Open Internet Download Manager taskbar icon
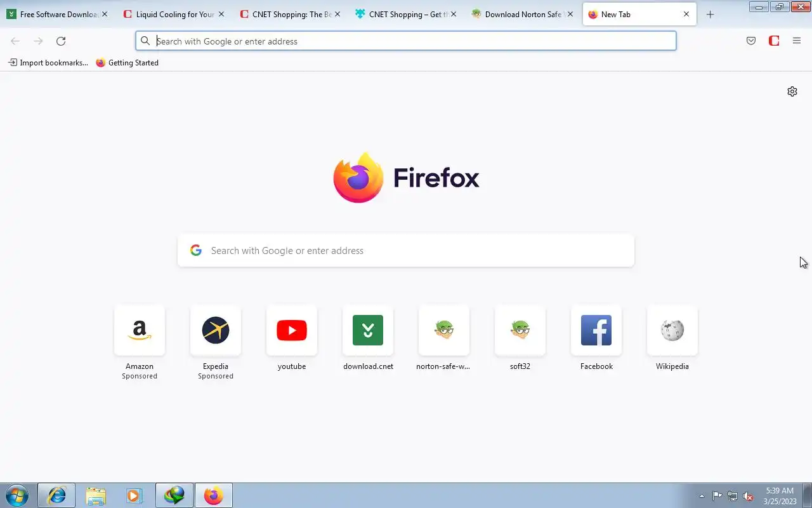This screenshot has height=508, width=812. click(174, 495)
